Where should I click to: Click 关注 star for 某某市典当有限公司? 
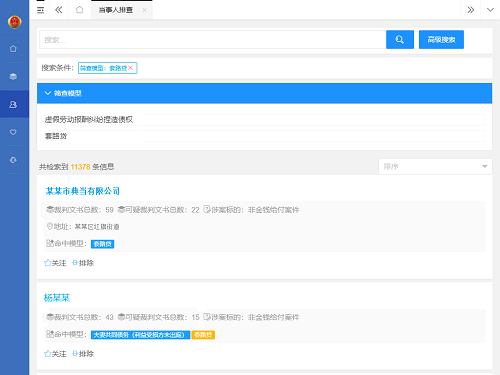coord(55,263)
